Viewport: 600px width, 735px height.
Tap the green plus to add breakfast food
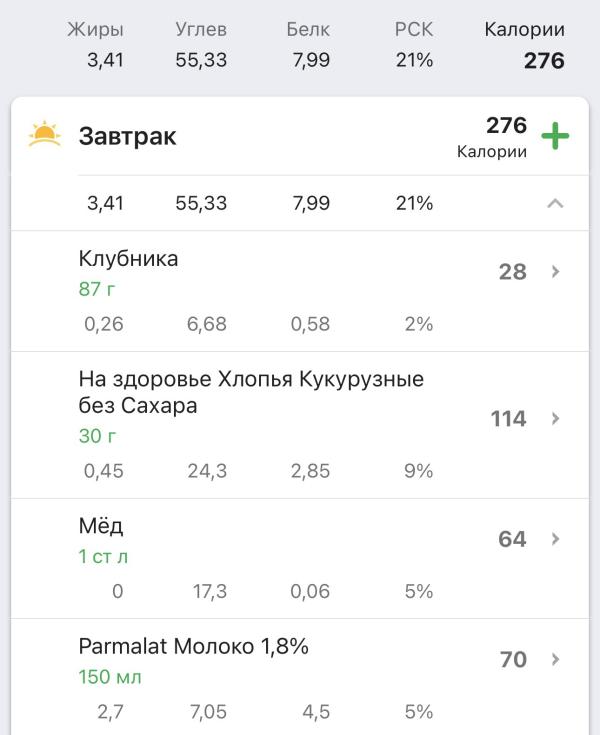coord(555,136)
